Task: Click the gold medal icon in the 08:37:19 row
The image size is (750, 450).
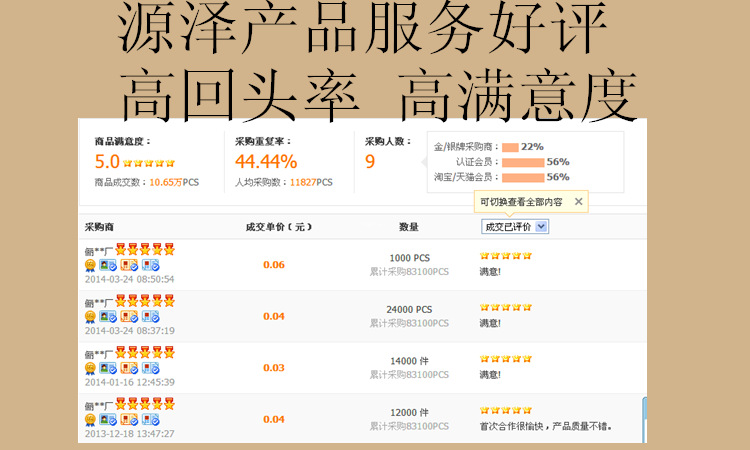Action: [x=90, y=317]
